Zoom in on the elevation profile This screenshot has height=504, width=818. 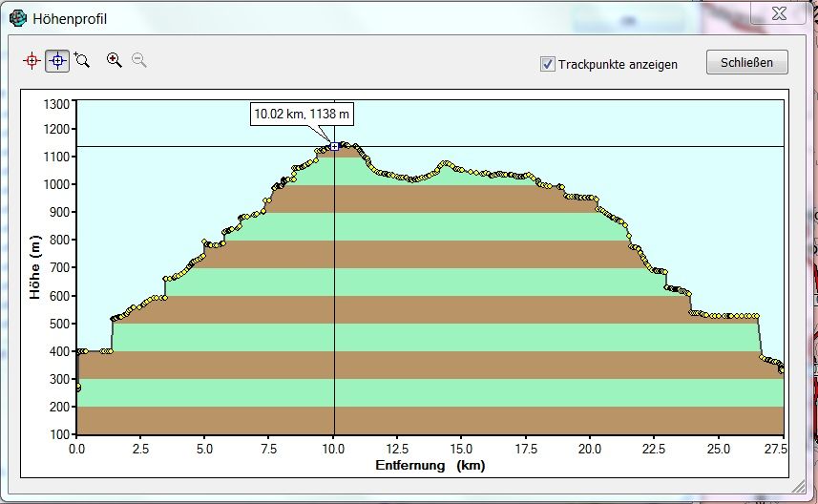(115, 60)
